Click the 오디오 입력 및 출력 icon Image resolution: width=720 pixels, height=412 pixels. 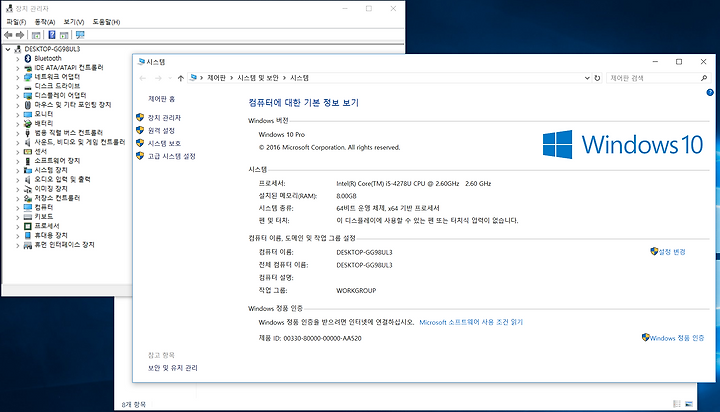tap(28, 180)
